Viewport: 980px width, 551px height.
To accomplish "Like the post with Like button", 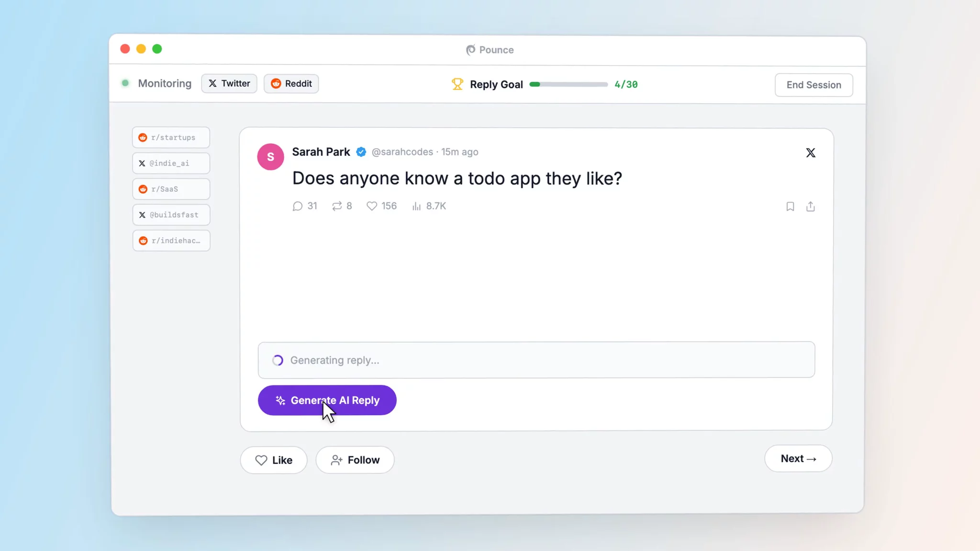I will (274, 460).
